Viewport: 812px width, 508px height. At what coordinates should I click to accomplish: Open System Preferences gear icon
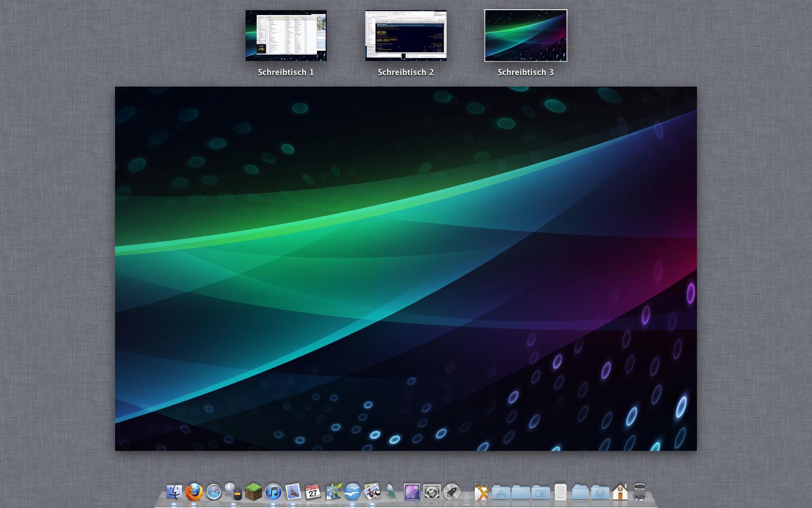tap(432, 492)
